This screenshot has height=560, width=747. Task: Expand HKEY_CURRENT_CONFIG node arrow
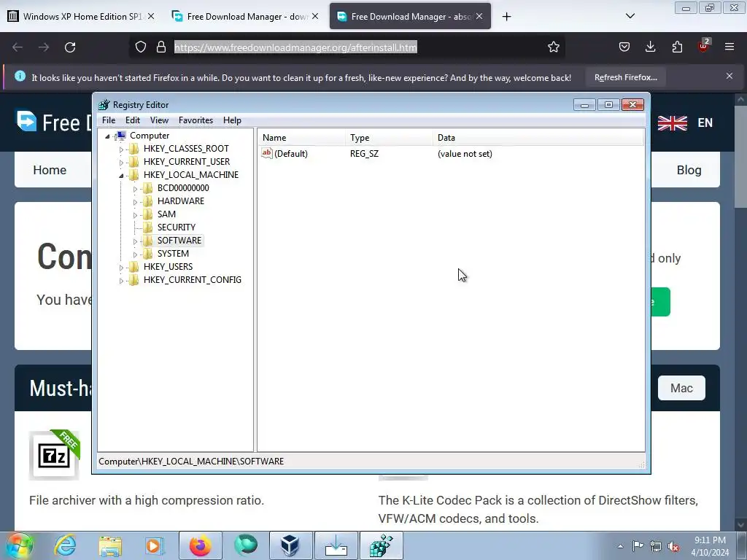coord(121,281)
